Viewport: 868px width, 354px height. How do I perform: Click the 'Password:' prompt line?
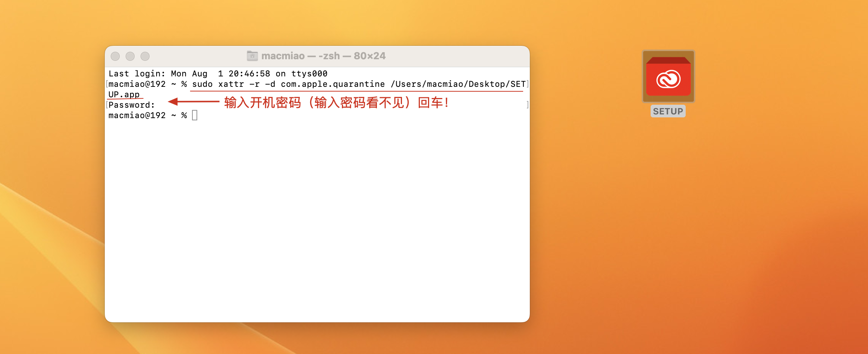point(131,105)
